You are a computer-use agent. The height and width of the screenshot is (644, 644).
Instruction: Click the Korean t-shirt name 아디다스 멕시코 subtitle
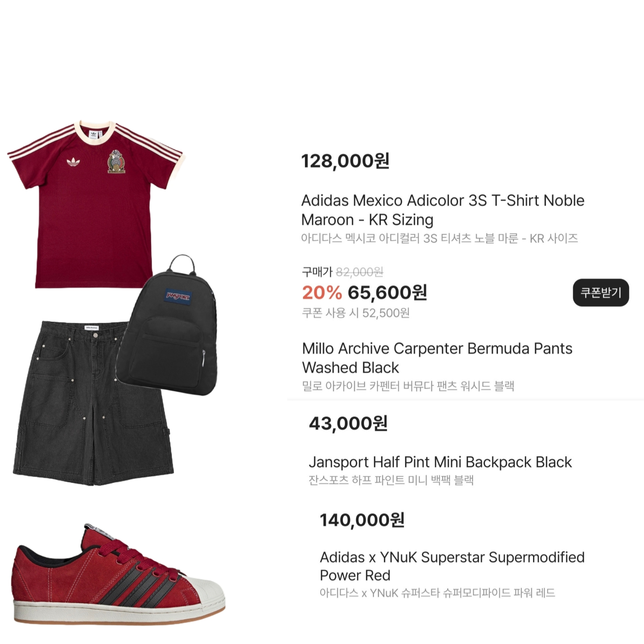pyautogui.click(x=439, y=238)
